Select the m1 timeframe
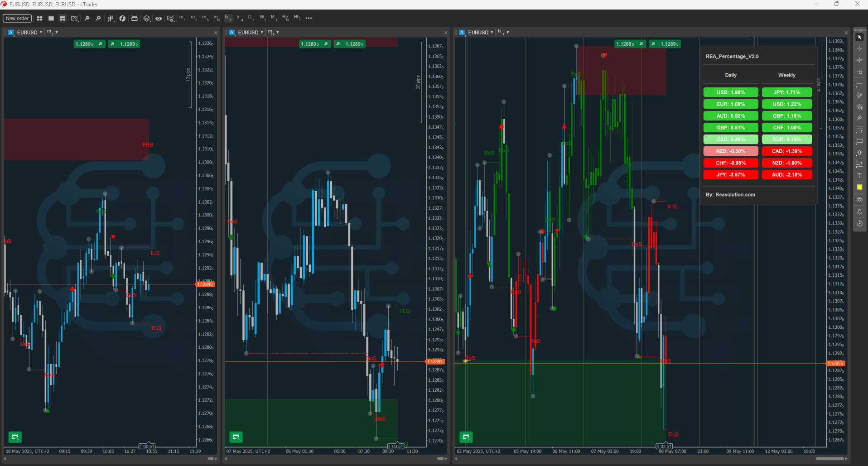868x466 pixels. [182, 18]
